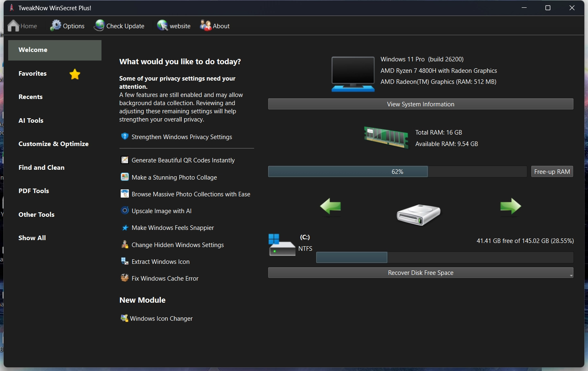The height and width of the screenshot is (371, 588).
Task: Click the website globe icon
Action: (162, 26)
